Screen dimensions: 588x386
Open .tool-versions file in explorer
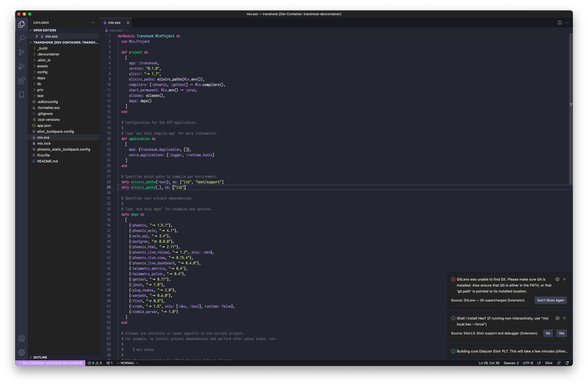pyautogui.click(x=64, y=119)
